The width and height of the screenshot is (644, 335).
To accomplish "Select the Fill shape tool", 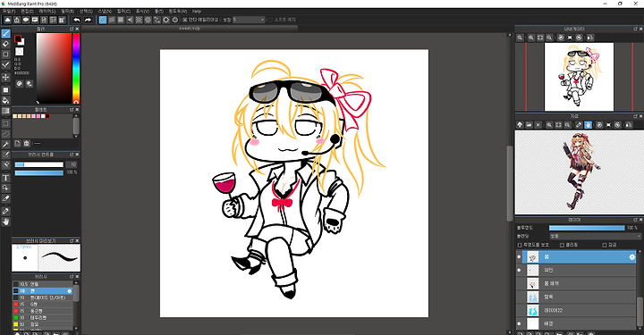I will pos(5,90).
